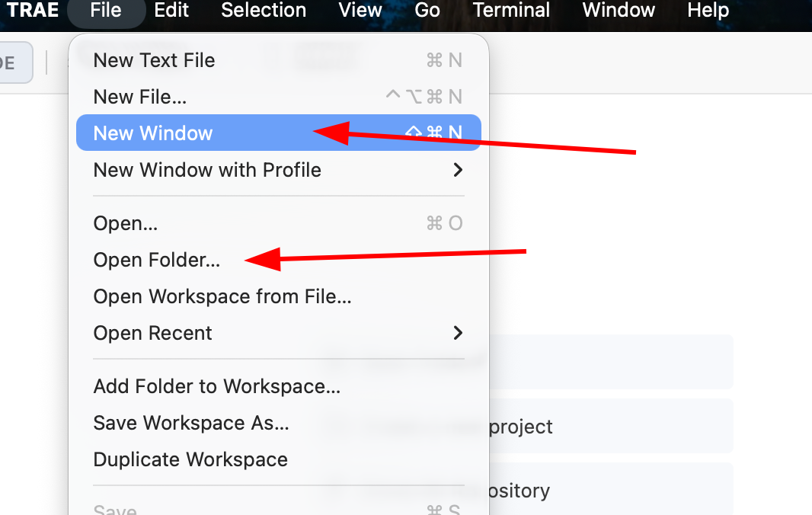Choose Add Folder to Workspace...
Image resolution: width=812 pixels, height=515 pixels.
[216, 386]
